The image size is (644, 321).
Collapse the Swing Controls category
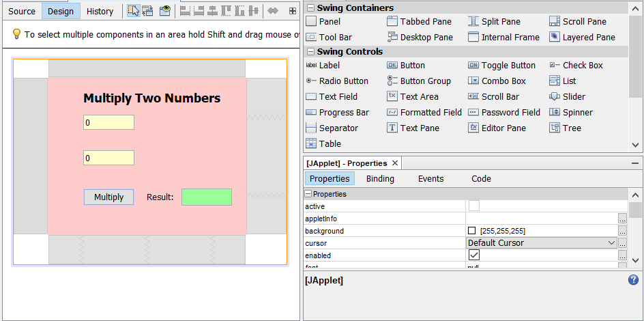[x=310, y=51]
